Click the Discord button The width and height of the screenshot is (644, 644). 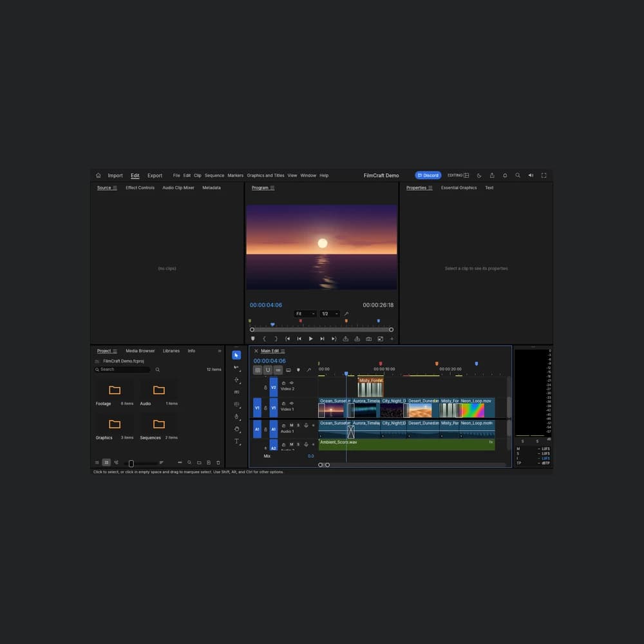428,175
